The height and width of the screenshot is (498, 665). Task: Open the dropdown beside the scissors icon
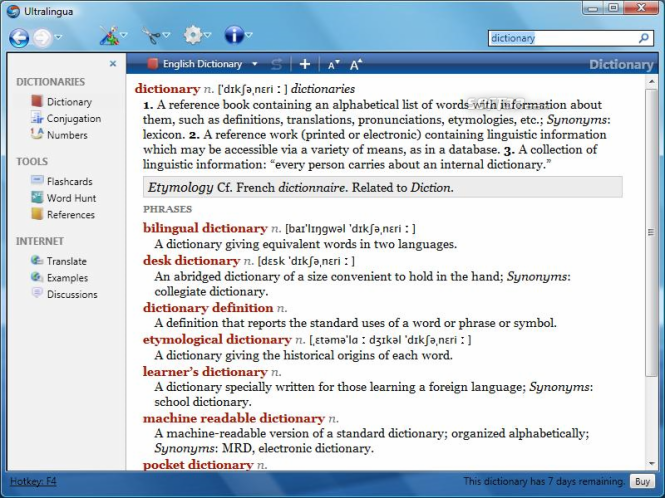tap(166, 34)
